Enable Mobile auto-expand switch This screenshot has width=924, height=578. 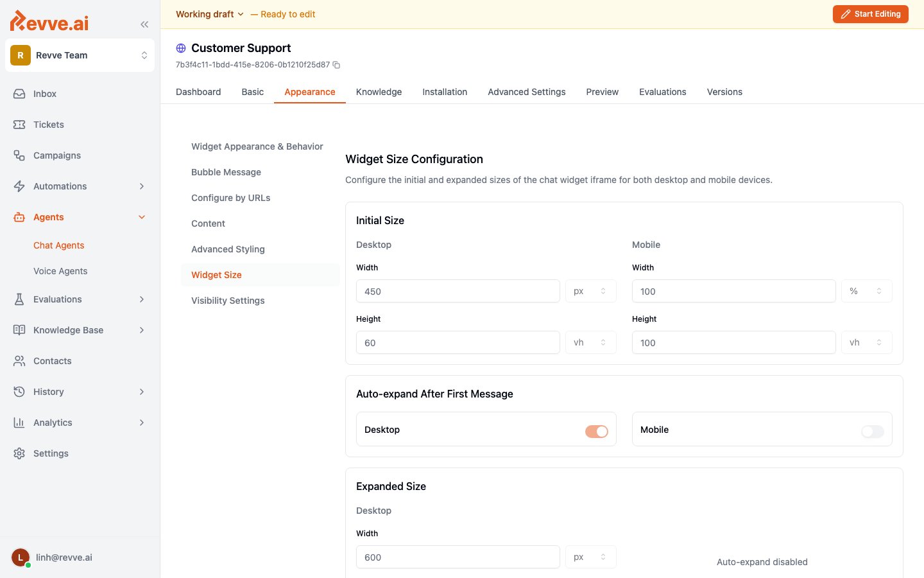point(873,432)
